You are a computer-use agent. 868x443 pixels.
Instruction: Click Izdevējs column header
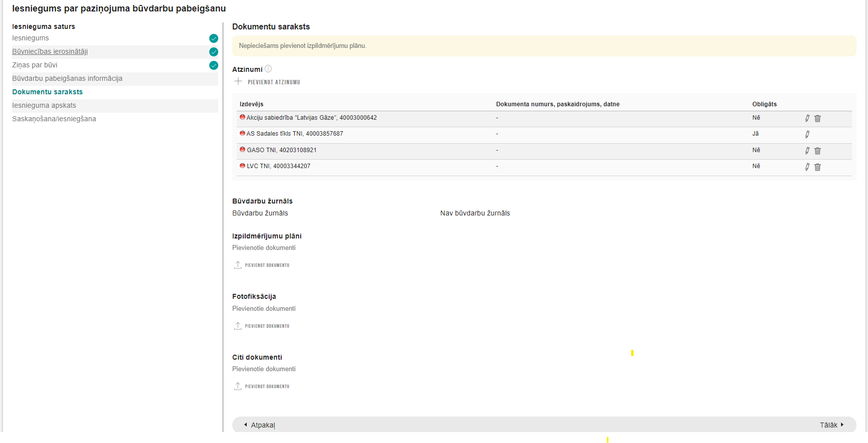pyautogui.click(x=251, y=104)
